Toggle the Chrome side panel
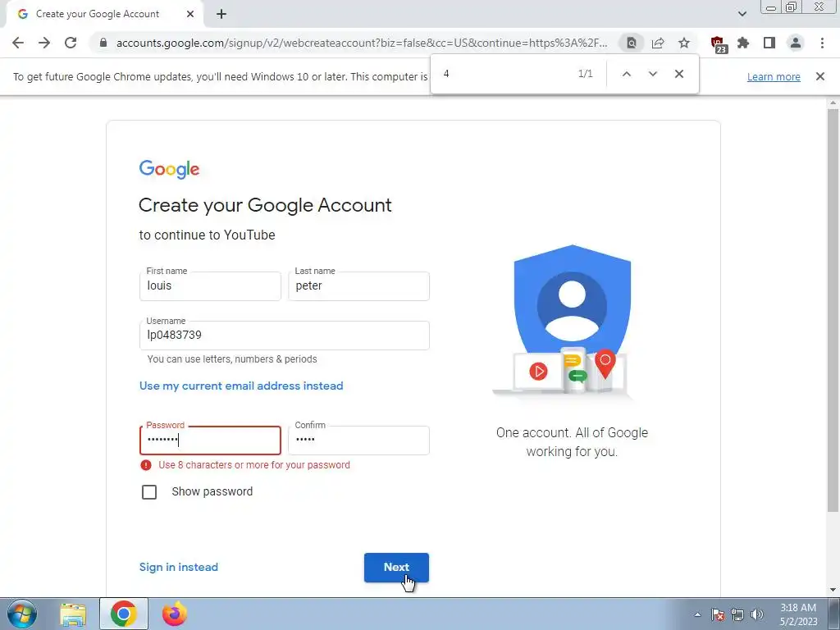 pos(769,43)
